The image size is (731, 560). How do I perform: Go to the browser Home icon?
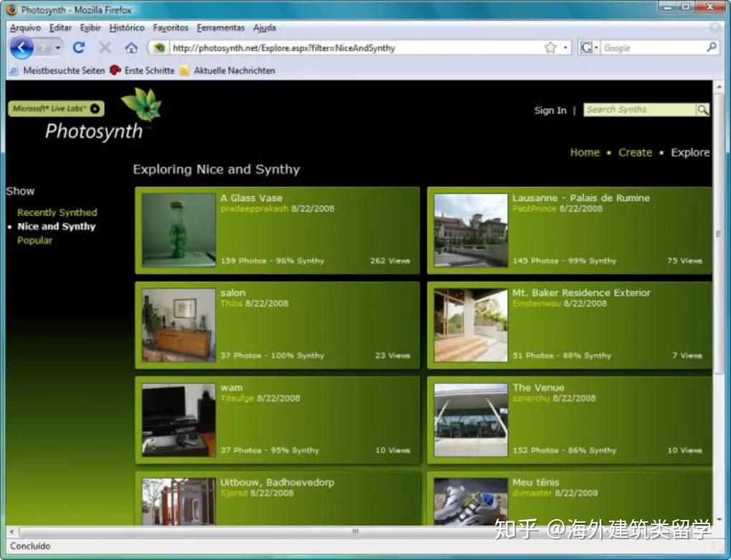(131, 47)
